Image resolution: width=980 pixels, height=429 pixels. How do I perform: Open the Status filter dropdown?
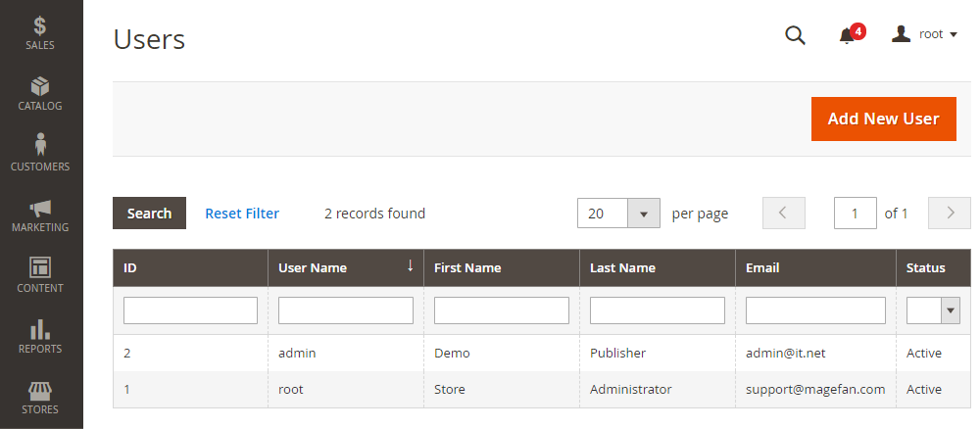[949, 310]
